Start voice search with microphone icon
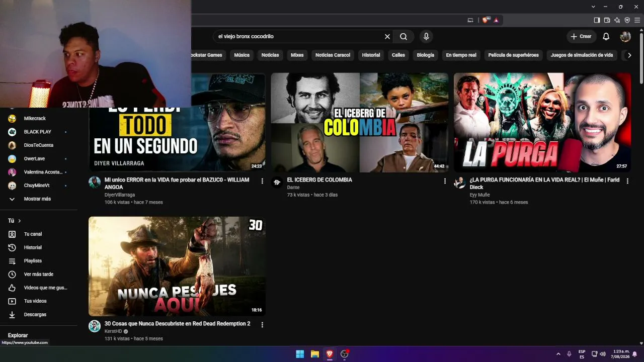Image resolution: width=644 pixels, height=362 pixels. pos(426,36)
